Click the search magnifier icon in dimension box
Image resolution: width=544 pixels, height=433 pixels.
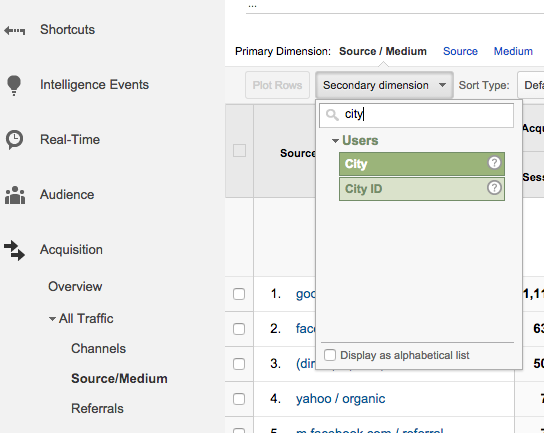pos(332,115)
